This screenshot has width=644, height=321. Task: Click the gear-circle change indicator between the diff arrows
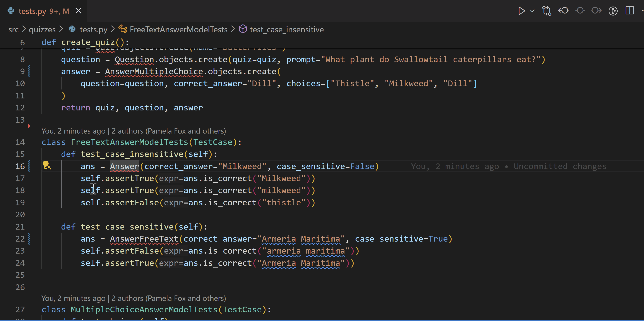pos(580,11)
